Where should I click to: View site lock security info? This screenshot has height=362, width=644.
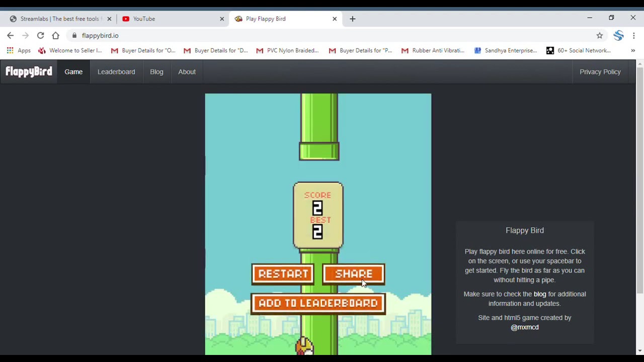(74, 36)
